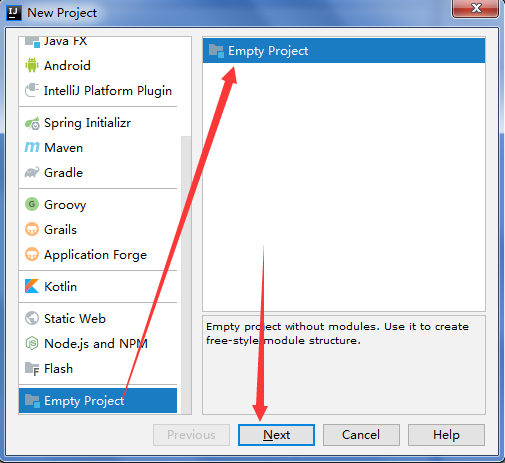
Task: Select Empty Project in left list
Action: pos(98,400)
